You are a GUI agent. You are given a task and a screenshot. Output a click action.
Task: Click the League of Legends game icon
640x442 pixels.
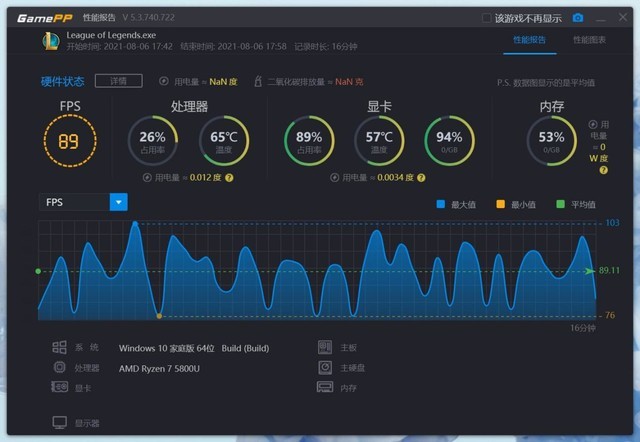pos(50,41)
